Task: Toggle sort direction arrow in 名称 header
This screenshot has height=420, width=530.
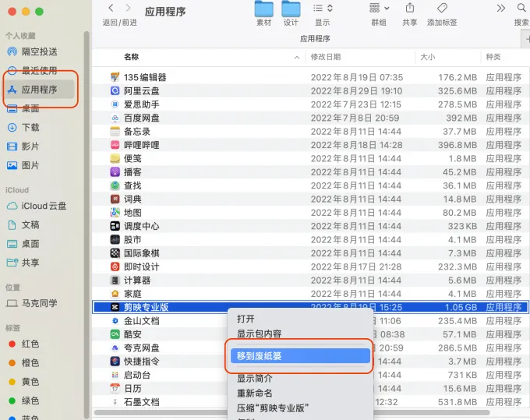Action: [297, 58]
